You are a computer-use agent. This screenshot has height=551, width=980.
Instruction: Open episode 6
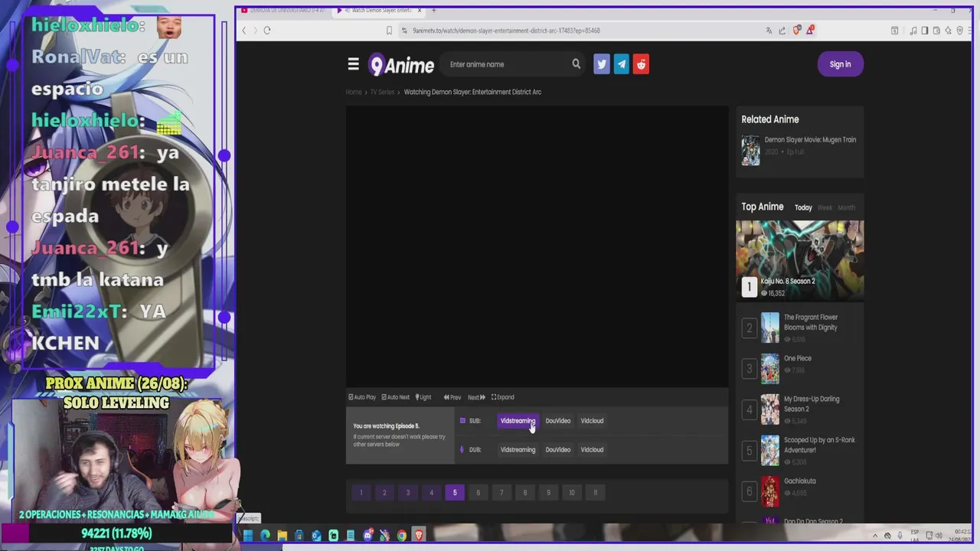478,493
